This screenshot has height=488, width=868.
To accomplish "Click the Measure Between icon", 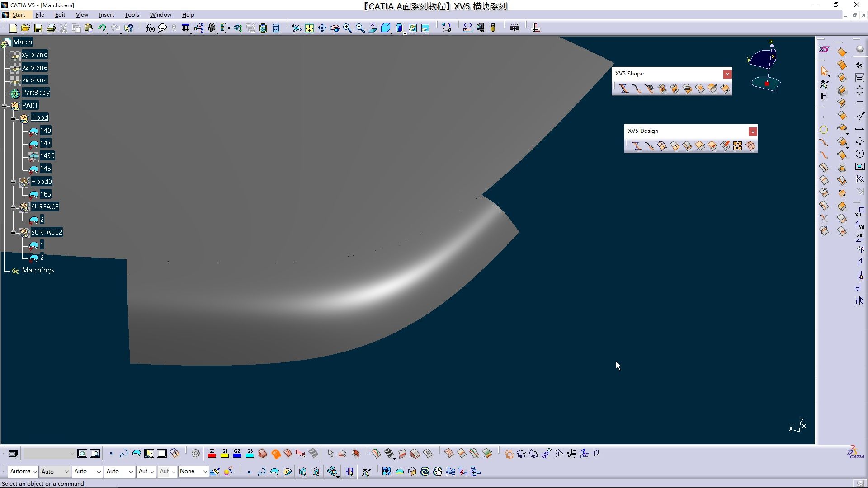I will [x=467, y=28].
